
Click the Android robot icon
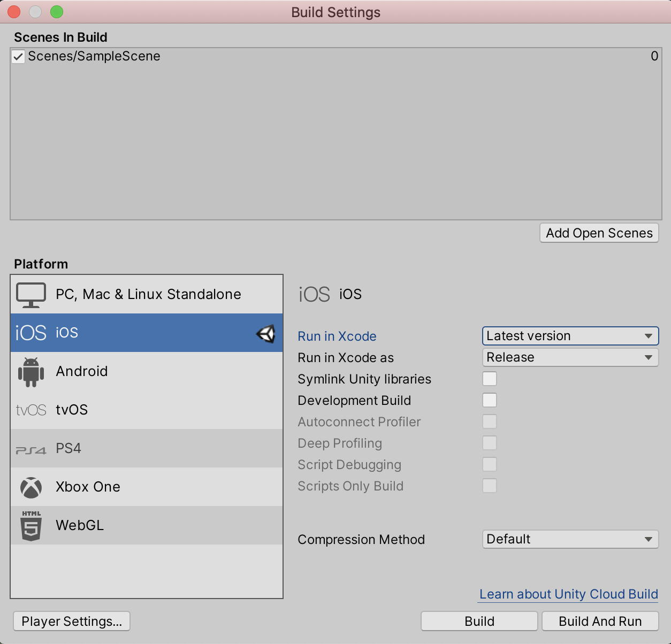click(x=31, y=372)
